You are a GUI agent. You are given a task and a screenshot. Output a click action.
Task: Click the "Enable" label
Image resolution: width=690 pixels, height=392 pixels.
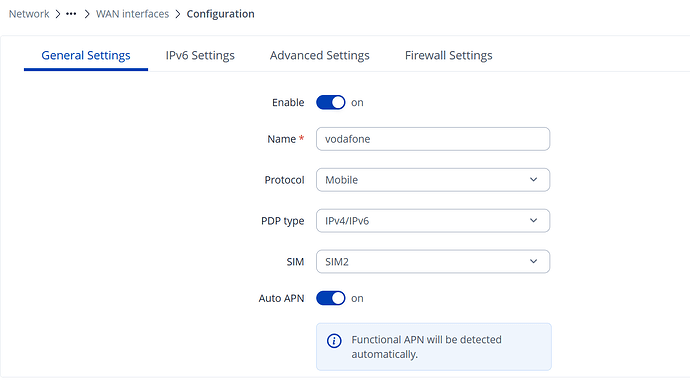[288, 103]
